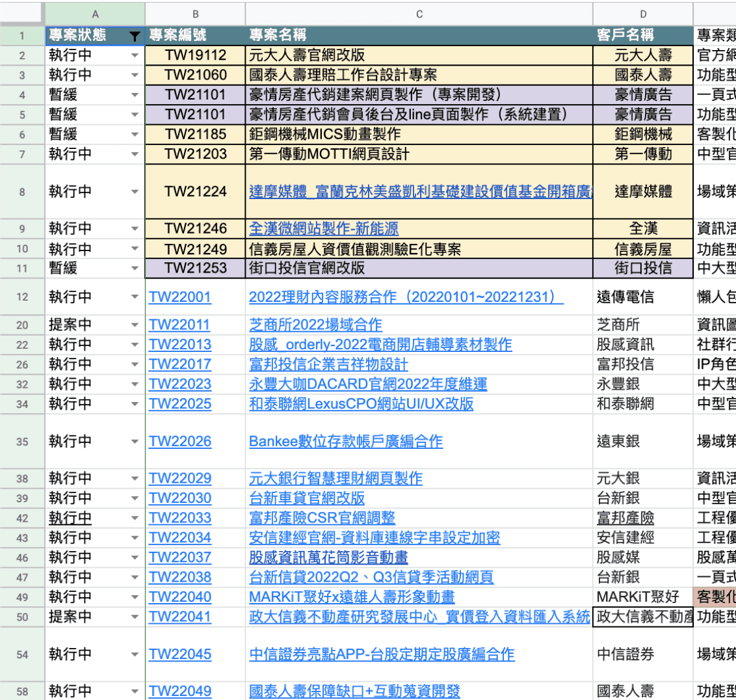Open status dropdown in row 3

[135, 75]
